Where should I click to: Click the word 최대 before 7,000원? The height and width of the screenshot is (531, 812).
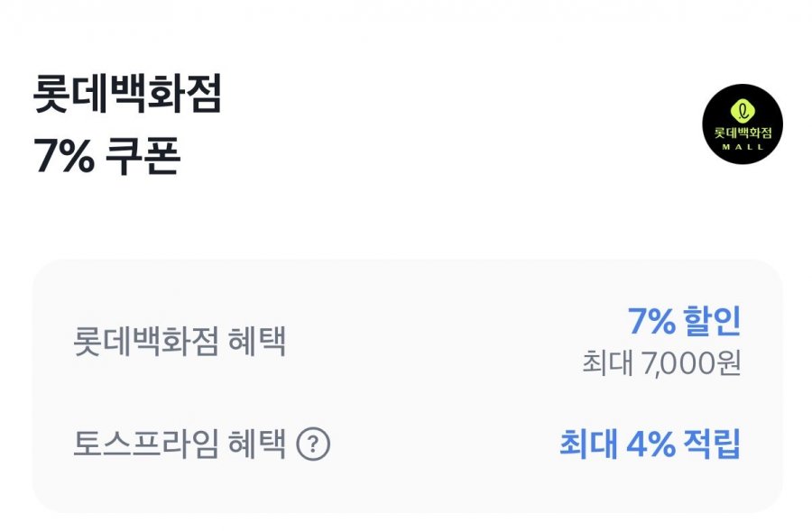[x=604, y=363]
